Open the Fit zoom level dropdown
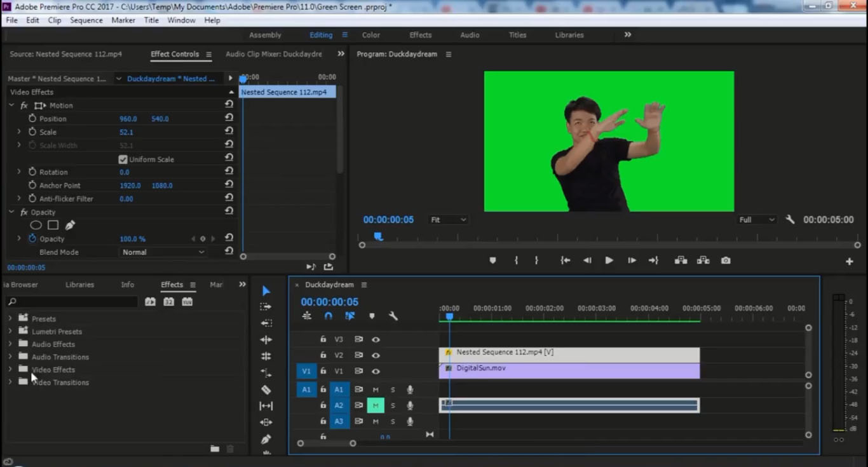The width and height of the screenshot is (868, 467). (x=448, y=220)
